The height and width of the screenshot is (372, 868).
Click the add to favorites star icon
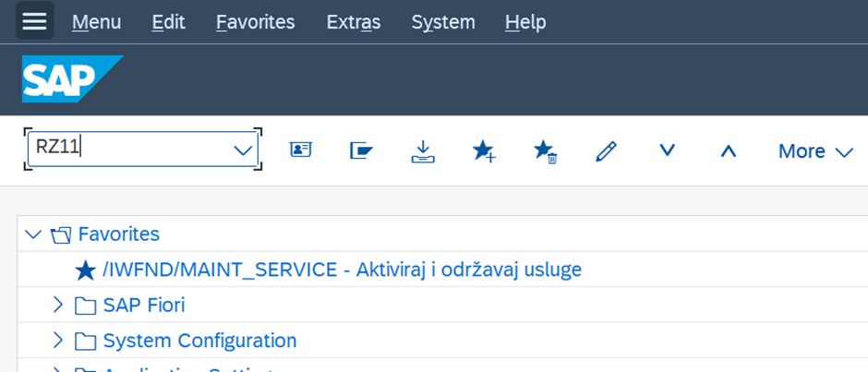[x=484, y=151]
